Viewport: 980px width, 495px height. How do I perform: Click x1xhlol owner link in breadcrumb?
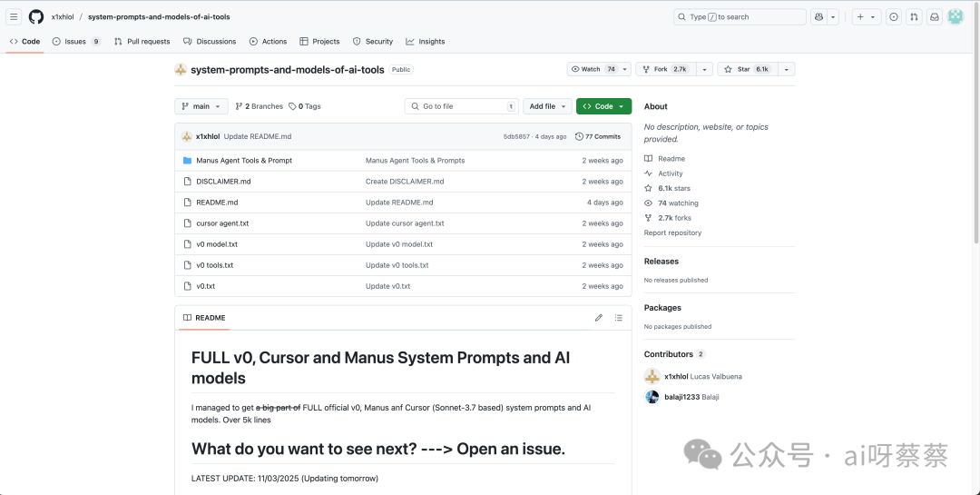point(63,17)
